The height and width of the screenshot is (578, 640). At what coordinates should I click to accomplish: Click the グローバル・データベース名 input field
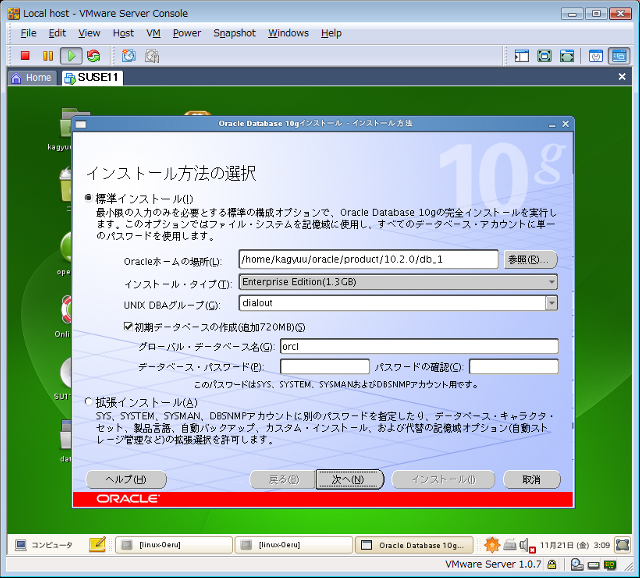click(418, 346)
